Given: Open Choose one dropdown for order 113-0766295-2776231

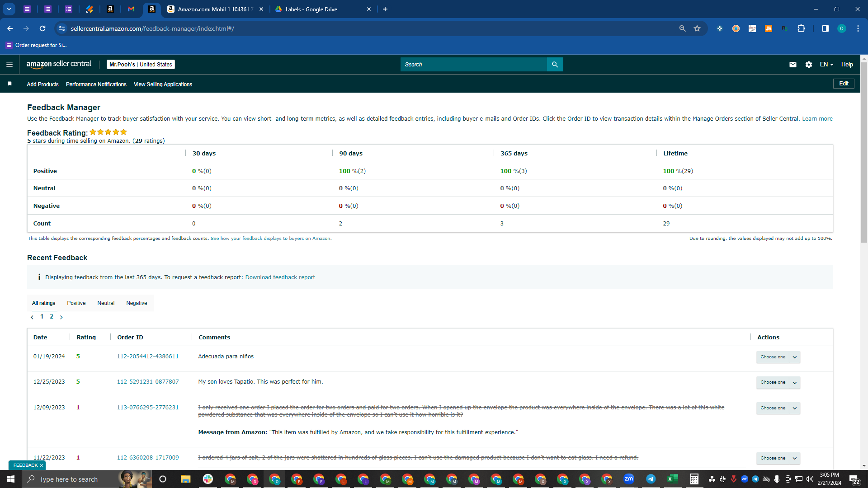Looking at the screenshot, I should pyautogui.click(x=778, y=408).
